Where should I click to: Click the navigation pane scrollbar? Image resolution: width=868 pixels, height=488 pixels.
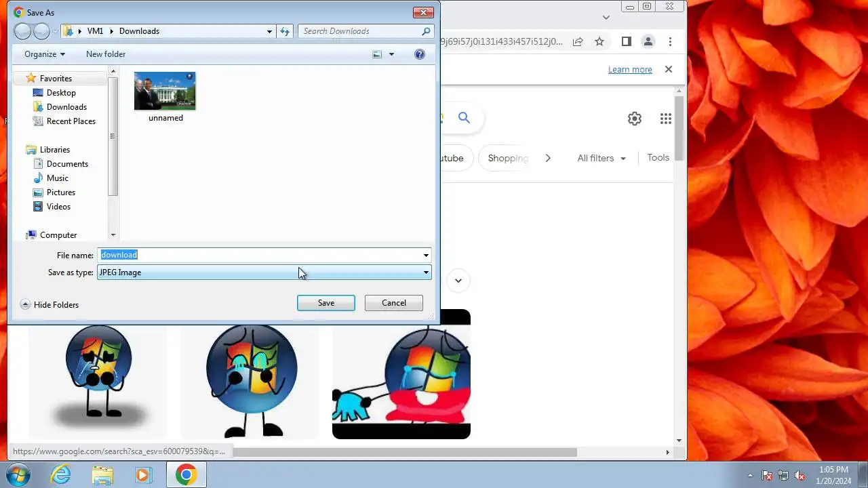click(x=113, y=136)
